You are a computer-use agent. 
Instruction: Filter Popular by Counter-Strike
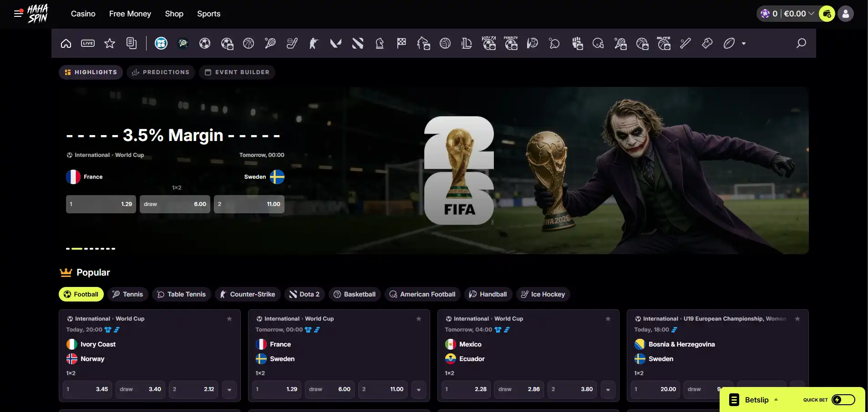click(248, 294)
